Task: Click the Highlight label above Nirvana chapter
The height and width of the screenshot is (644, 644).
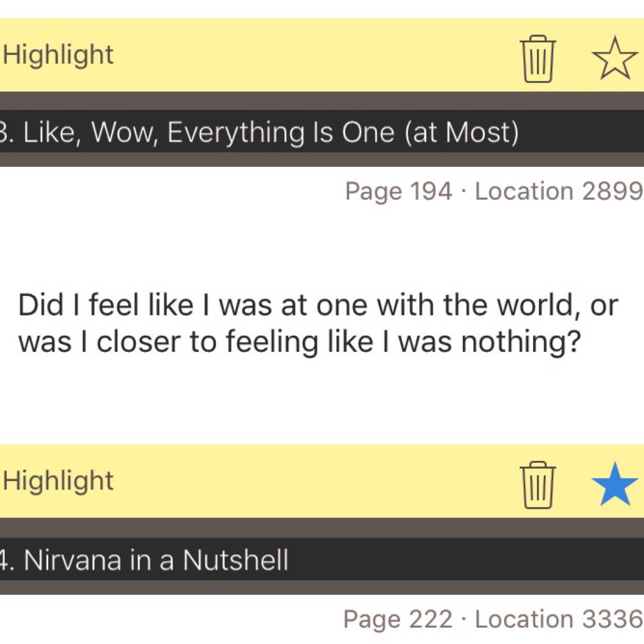Action: [58, 481]
